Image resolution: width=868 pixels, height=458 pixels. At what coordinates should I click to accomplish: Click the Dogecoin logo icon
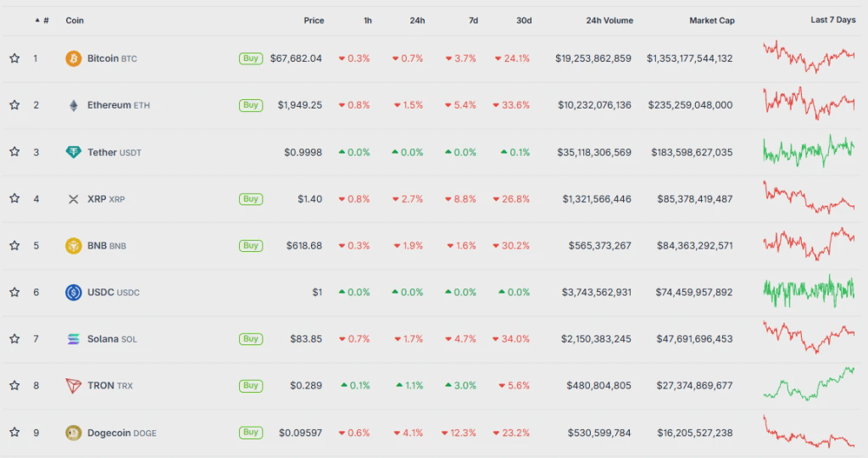tap(74, 433)
